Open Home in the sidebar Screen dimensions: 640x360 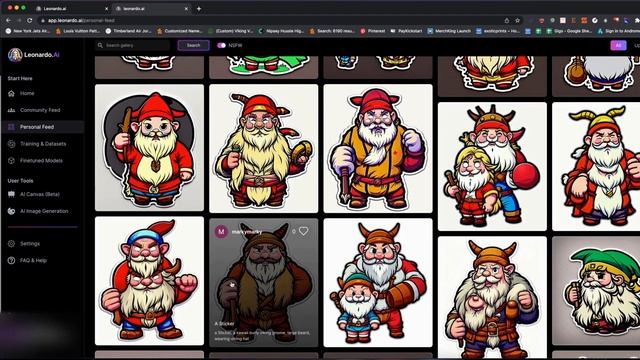tap(27, 93)
